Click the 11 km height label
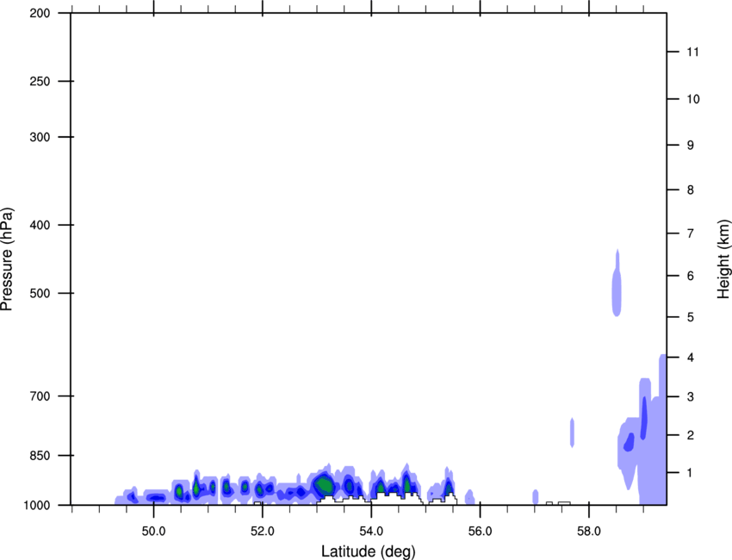This screenshot has height=560, width=732. pyautogui.click(x=692, y=52)
